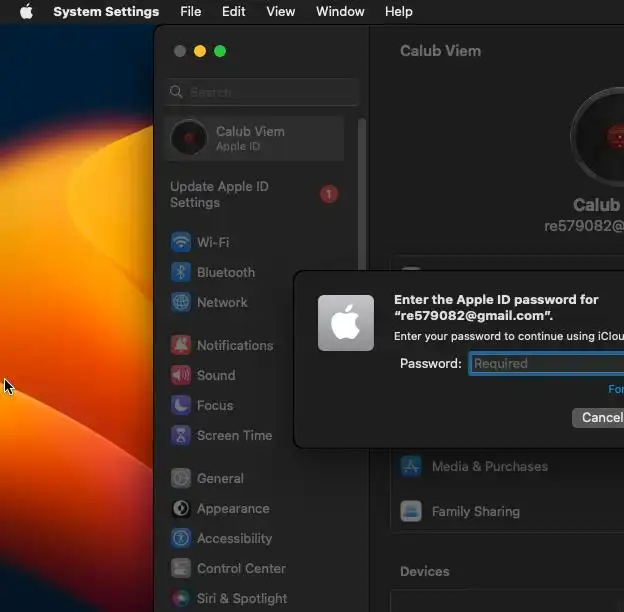624x612 pixels.
Task: Click the Wi-Fi icon in the sidebar
Action: pos(181,242)
